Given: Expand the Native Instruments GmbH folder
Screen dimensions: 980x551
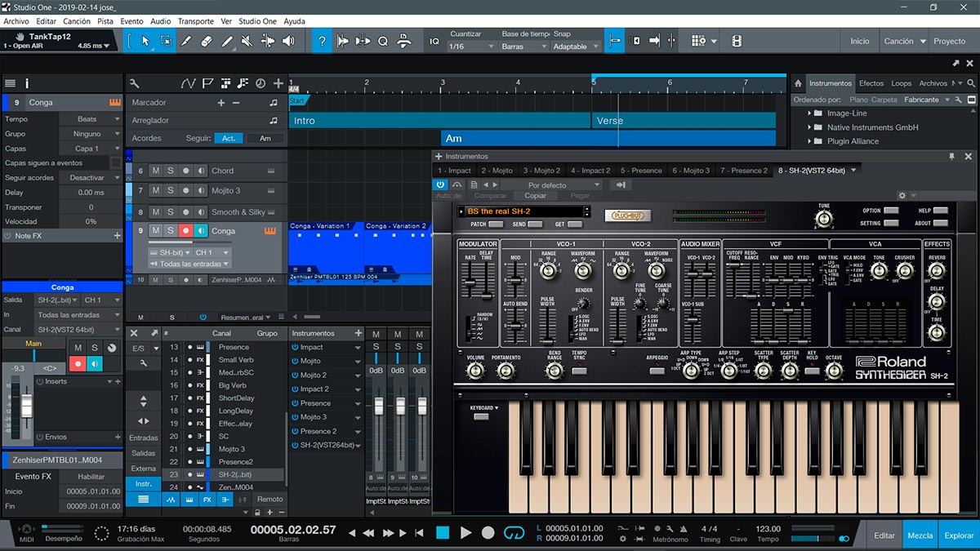Looking at the screenshot, I should [x=808, y=127].
